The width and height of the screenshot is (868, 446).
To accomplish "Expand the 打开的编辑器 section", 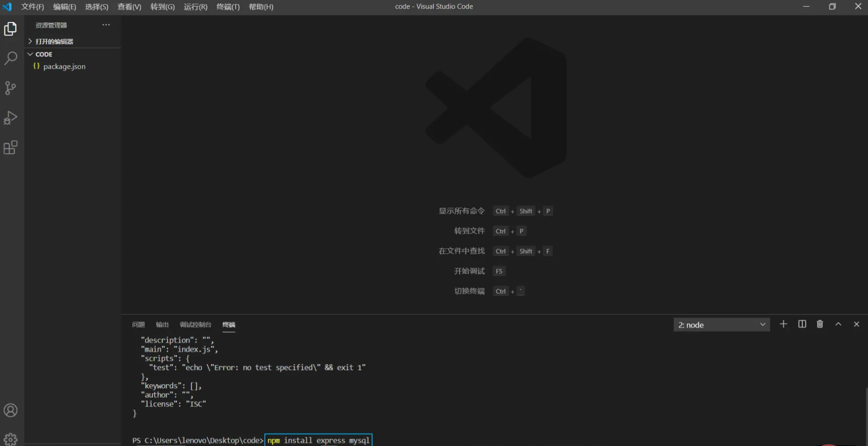I will coord(54,42).
